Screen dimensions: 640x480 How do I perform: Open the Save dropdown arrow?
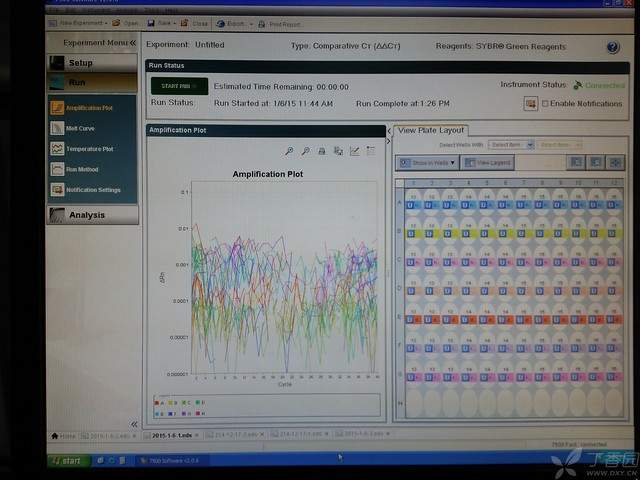point(175,23)
